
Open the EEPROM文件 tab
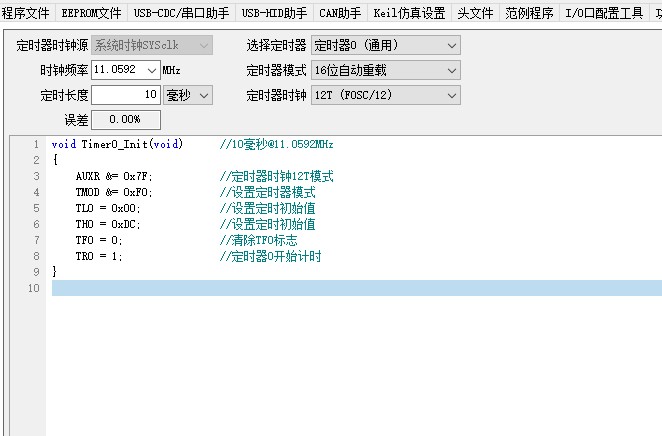click(x=92, y=13)
